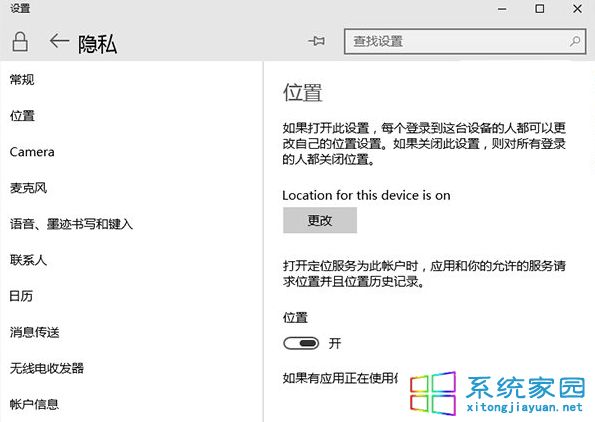Image resolution: width=595 pixels, height=422 pixels.
Task: Close the 设置 window
Action: coord(577,9)
